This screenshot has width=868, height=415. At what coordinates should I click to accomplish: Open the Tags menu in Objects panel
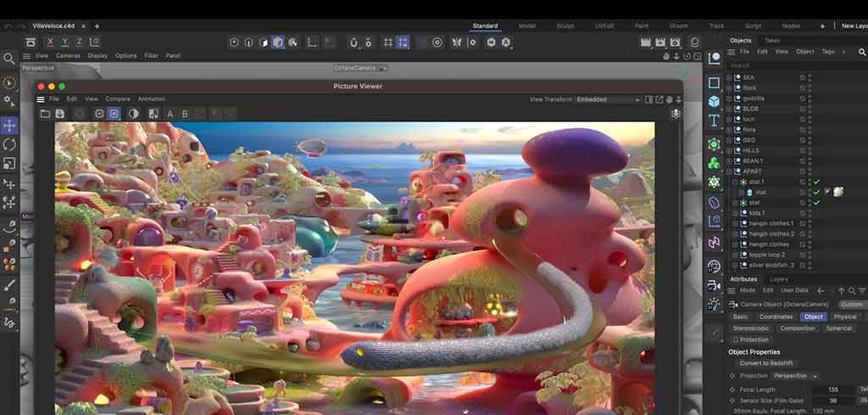point(827,52)
